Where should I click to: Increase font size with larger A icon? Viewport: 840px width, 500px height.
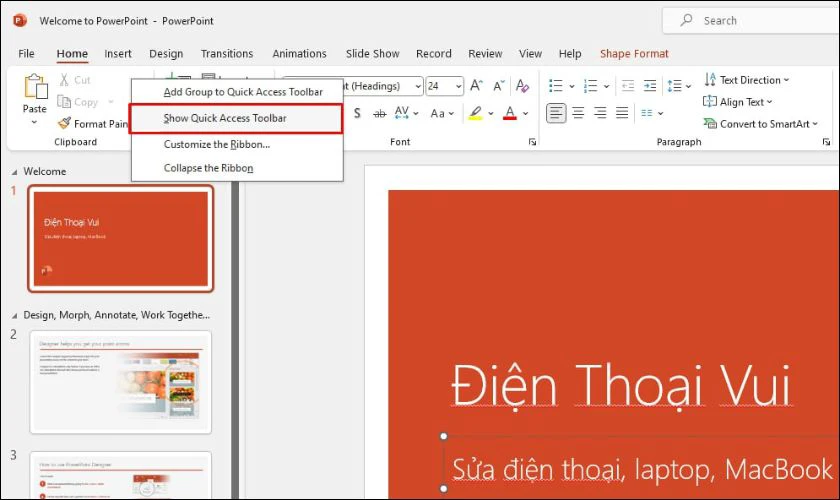click(x=476, y=86)
